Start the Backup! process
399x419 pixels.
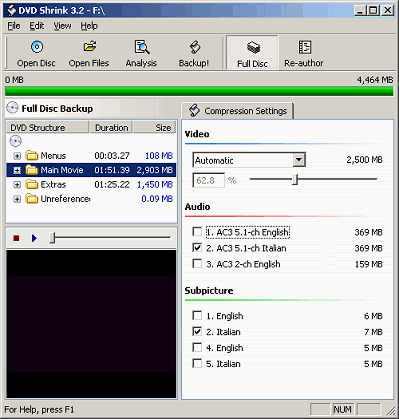click(x=194, y=53)
